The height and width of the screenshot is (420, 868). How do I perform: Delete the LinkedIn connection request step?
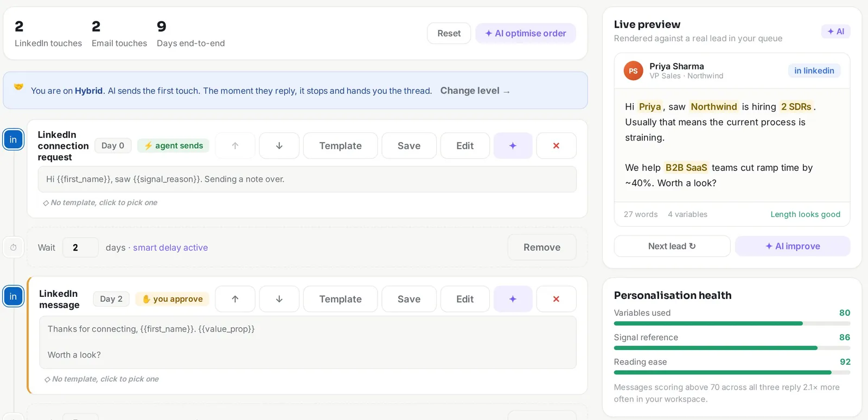[x=556, y=145]
